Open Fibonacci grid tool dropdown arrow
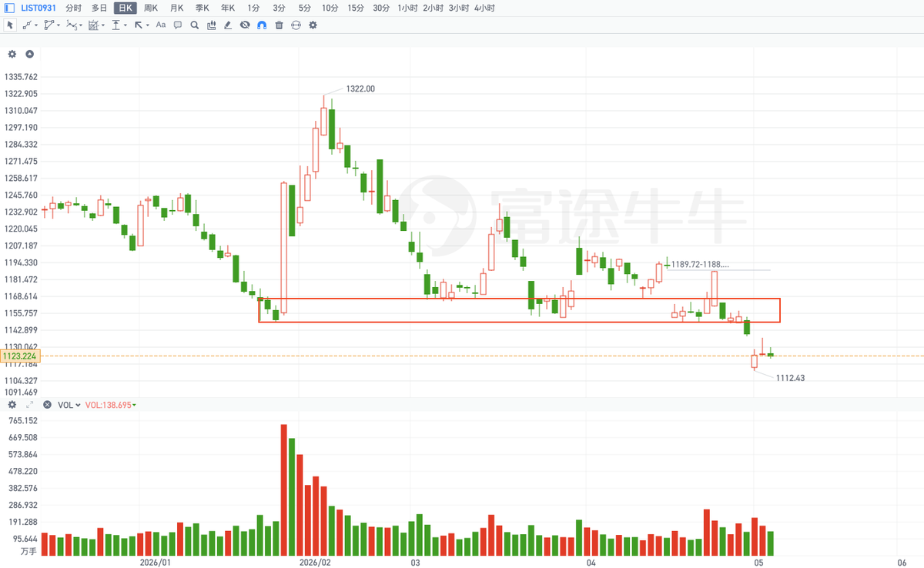 point(103,25)
